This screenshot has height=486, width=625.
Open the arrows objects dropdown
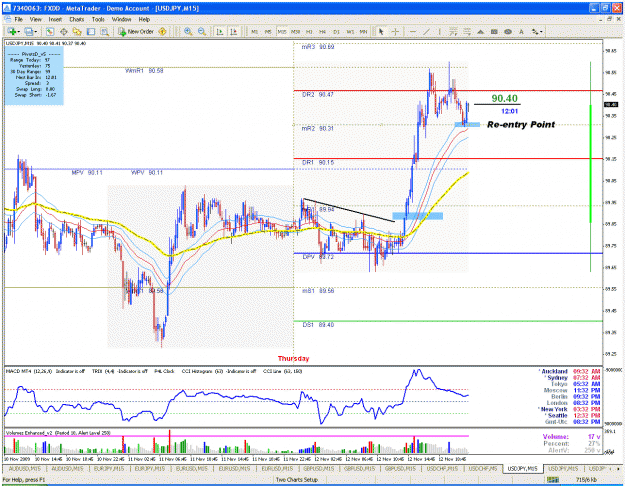537,31
